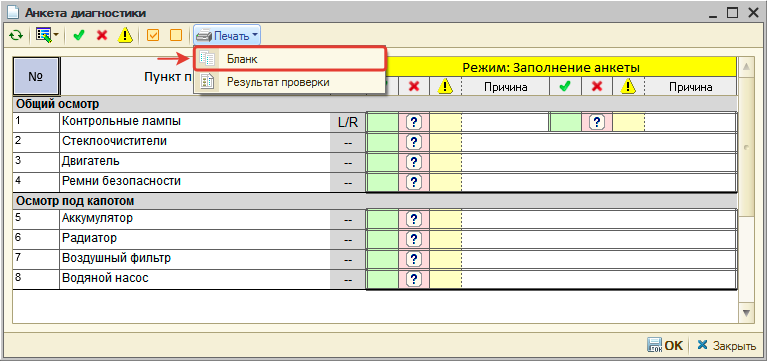Click the OK save button

pyautogui.click(x=665, y=345)
